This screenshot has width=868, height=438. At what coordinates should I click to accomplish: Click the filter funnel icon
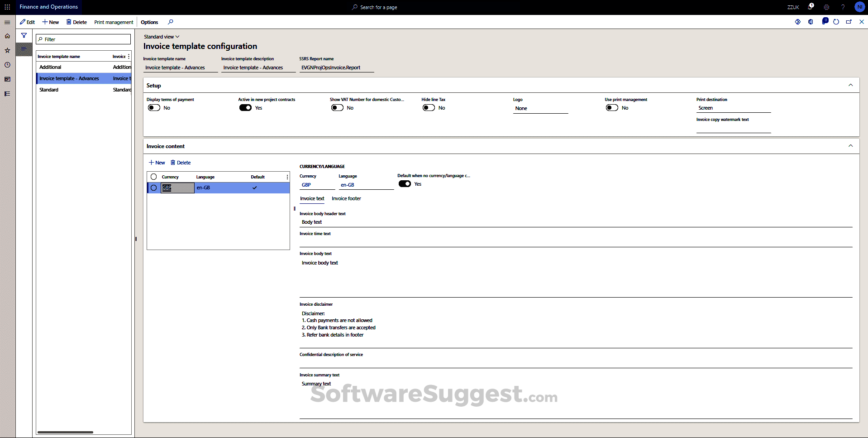24,35
